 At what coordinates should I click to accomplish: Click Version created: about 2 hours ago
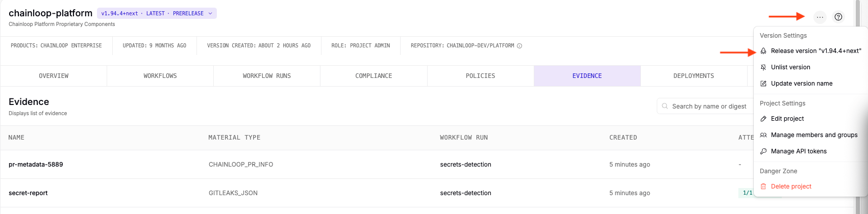(259, 46)
